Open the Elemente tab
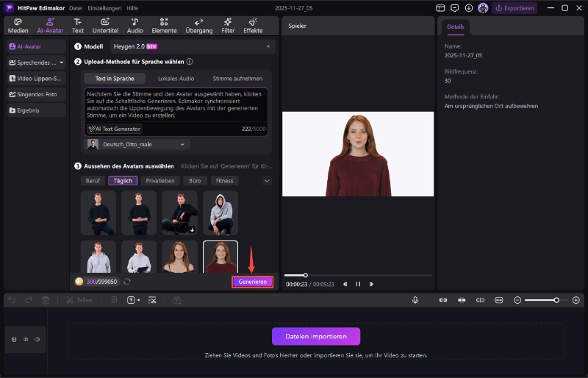The image size is (588, 378). pyautogui.click(x=164, y=26)
